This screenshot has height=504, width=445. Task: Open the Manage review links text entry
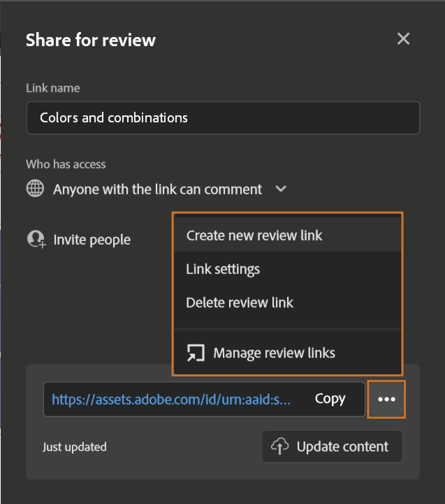tap(274, 353)
